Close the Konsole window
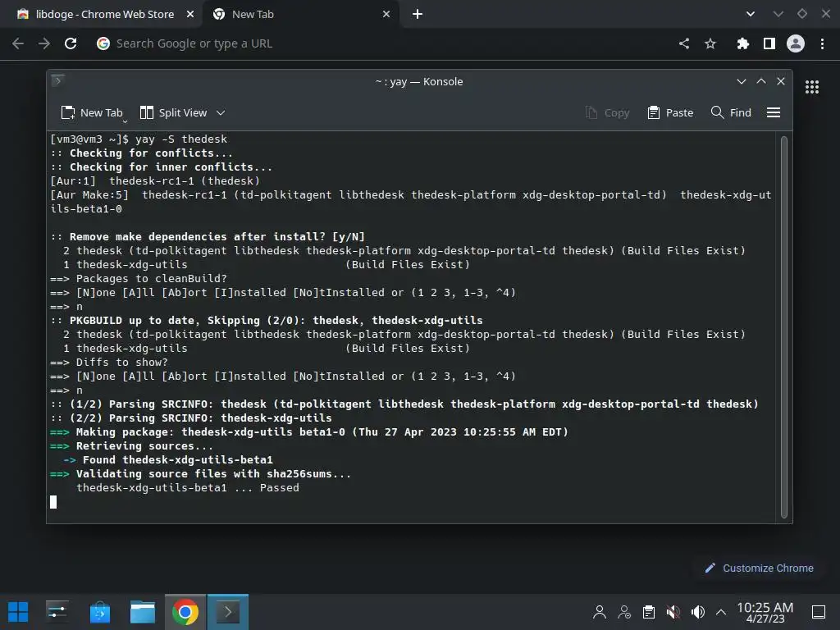 coord(781,81)
